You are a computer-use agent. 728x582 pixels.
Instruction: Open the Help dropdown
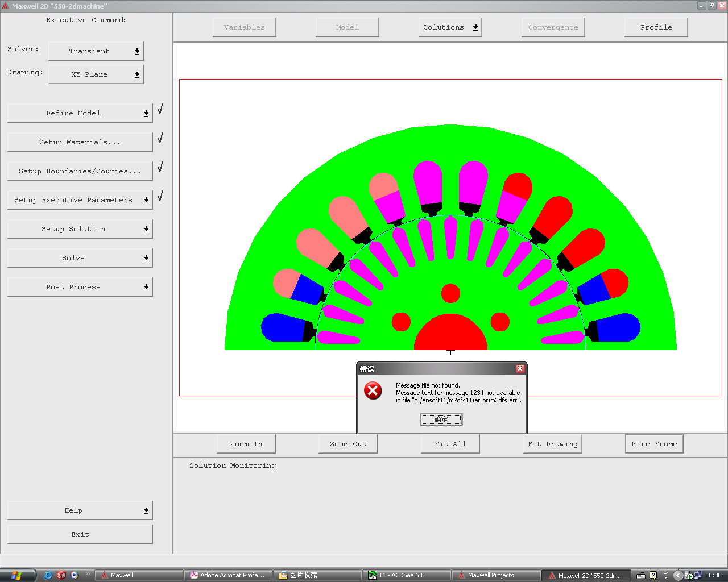[x=80, y=510]
